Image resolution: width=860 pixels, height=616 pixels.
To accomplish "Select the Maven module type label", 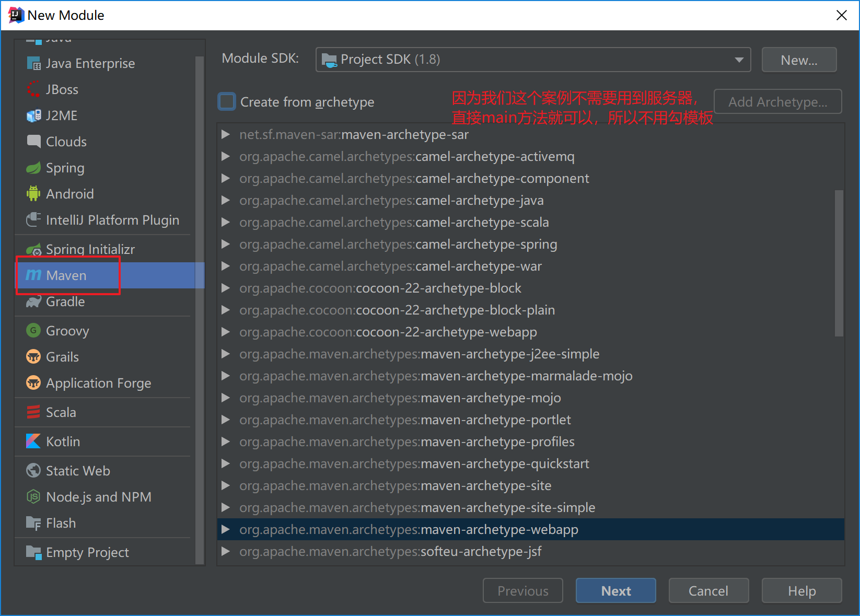I will click(x=66, y=275).
